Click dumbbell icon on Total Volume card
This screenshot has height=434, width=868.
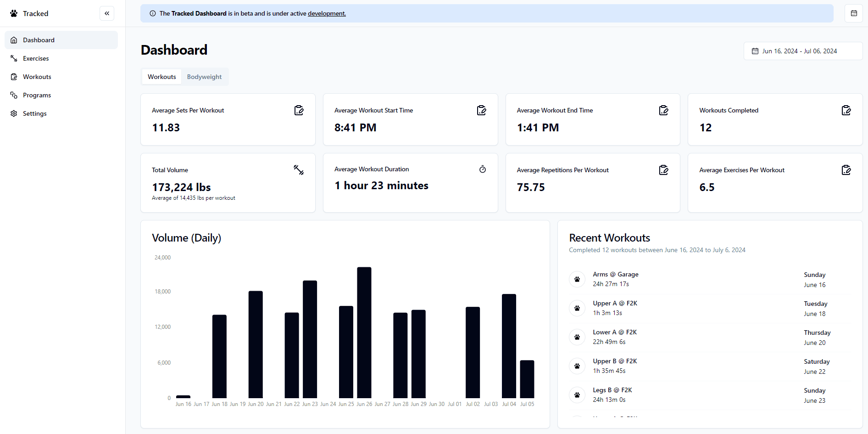[299, 170]
